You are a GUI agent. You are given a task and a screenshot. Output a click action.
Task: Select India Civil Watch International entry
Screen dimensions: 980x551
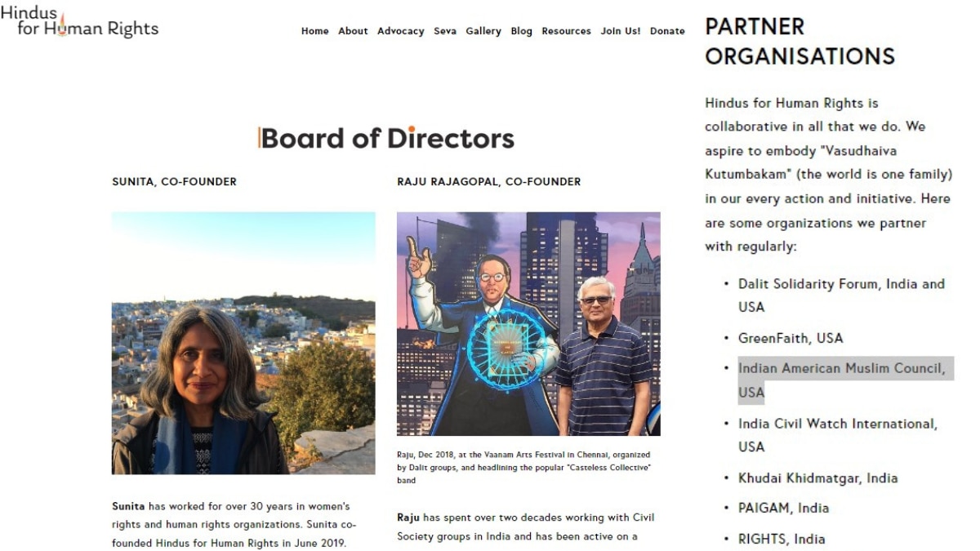(x=837, y=424)
